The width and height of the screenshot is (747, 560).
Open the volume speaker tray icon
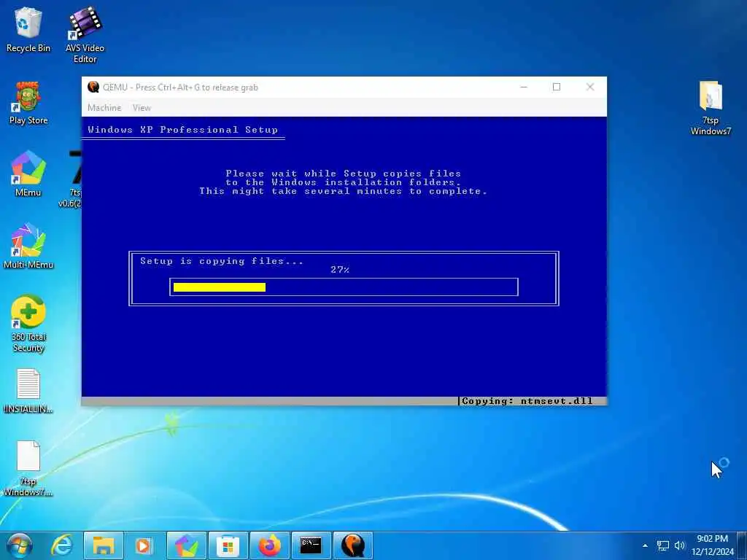click(x=679, y=545)
